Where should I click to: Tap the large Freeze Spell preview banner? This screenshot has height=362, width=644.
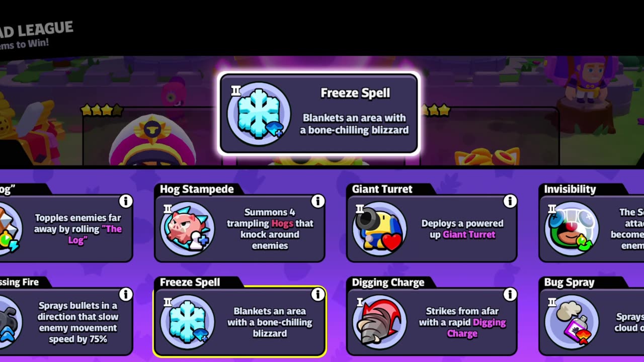[x=319, y=114]
